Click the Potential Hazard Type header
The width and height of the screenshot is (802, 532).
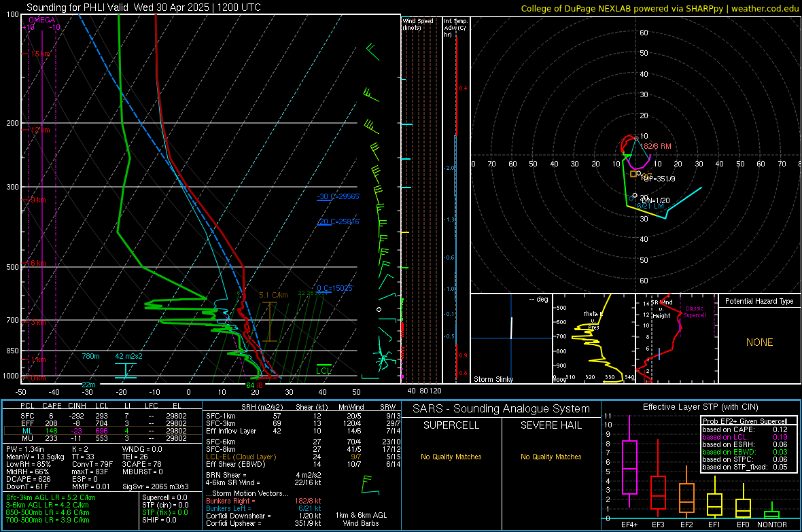(x=759, y=301)
